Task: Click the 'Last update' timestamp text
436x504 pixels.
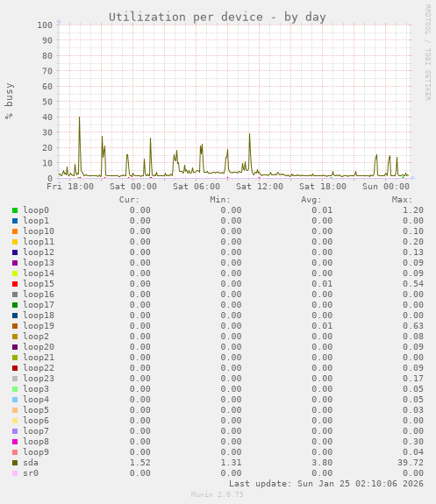Action: click(x=326, y=484)
